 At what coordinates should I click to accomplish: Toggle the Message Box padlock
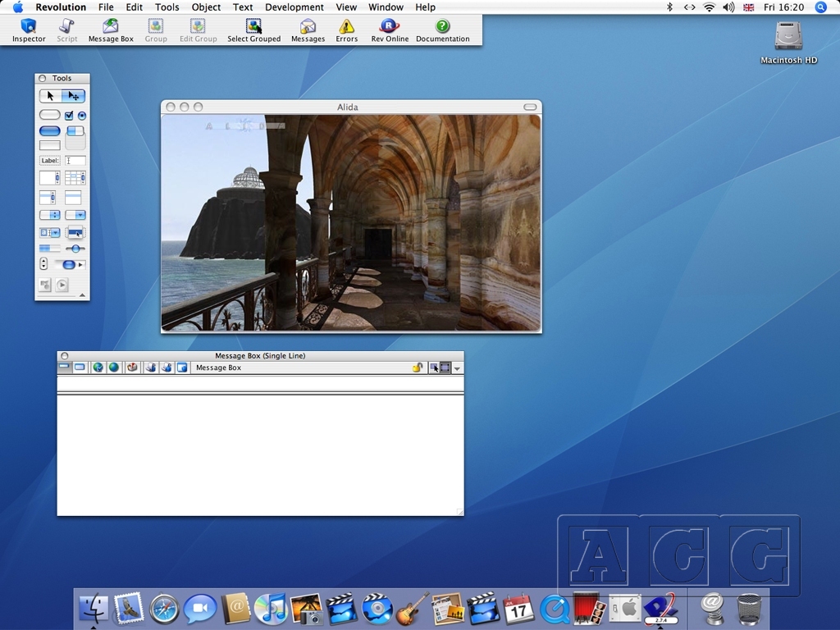click(x=418, y=367)
